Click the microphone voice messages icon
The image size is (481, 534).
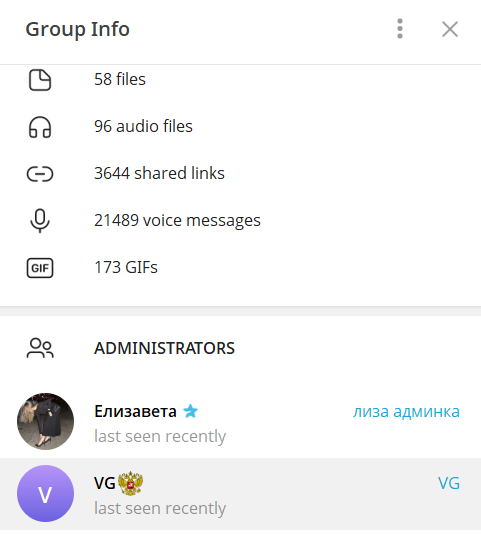pos(40,221)
